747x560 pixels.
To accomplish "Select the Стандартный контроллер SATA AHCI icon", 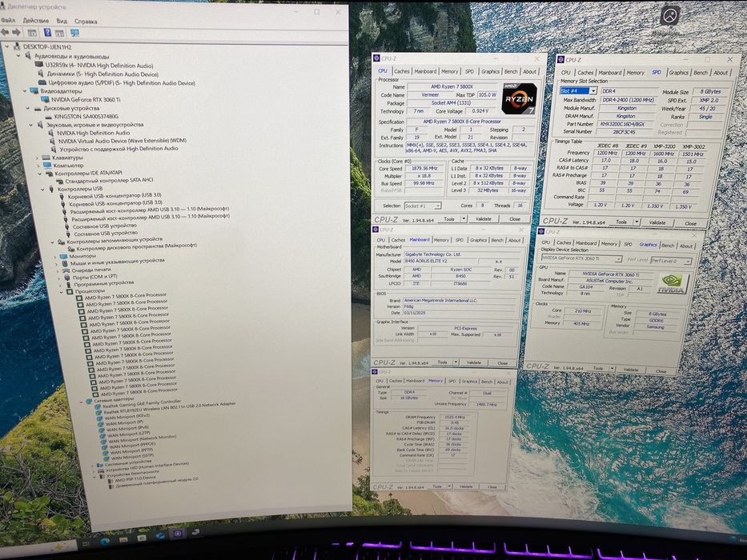I will 60,182.
